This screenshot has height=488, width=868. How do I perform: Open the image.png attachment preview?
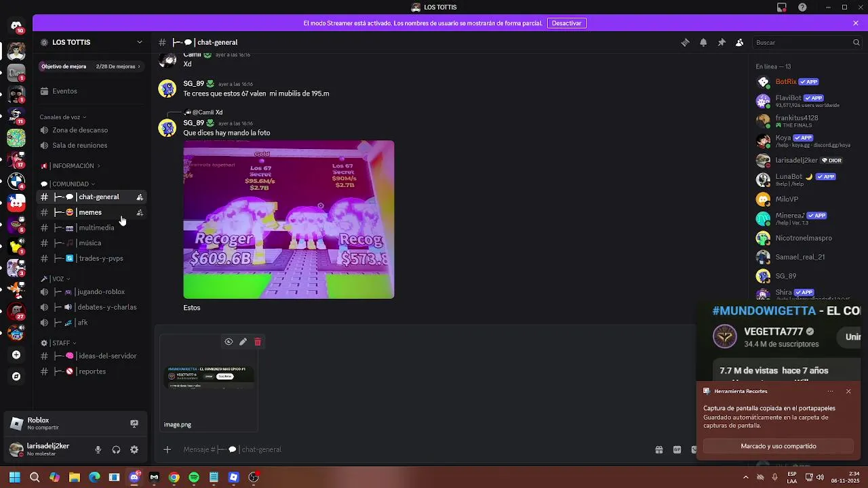coord(210,377)
